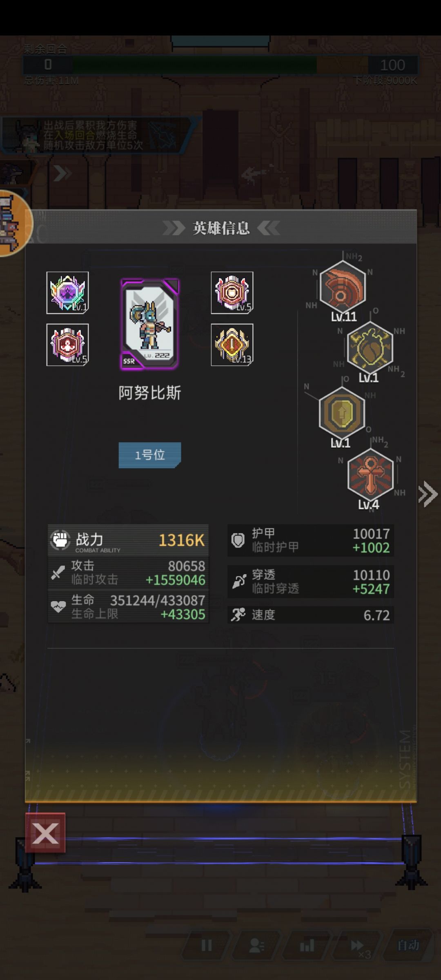Open the battle statistics chart button
The height and width of the screenshot is (980, 441).
coord(307,945)
